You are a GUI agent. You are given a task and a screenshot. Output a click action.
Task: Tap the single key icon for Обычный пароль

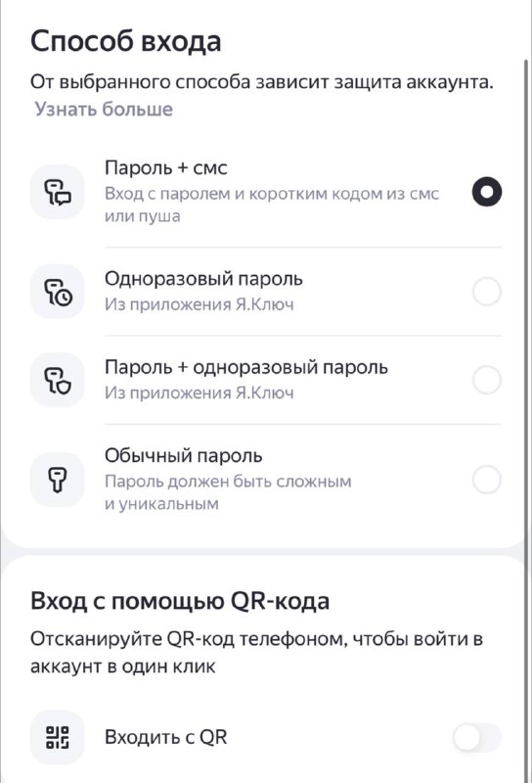point(58,480)
